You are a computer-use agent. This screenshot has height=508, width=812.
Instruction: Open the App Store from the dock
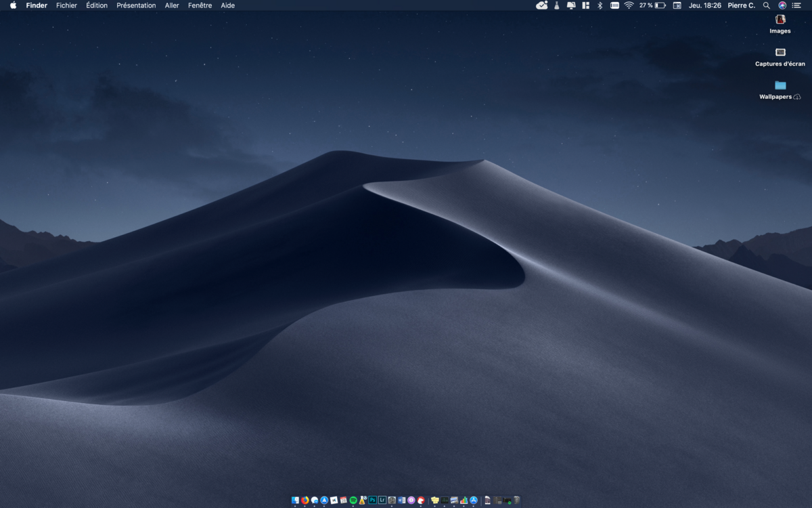(474, 500)
